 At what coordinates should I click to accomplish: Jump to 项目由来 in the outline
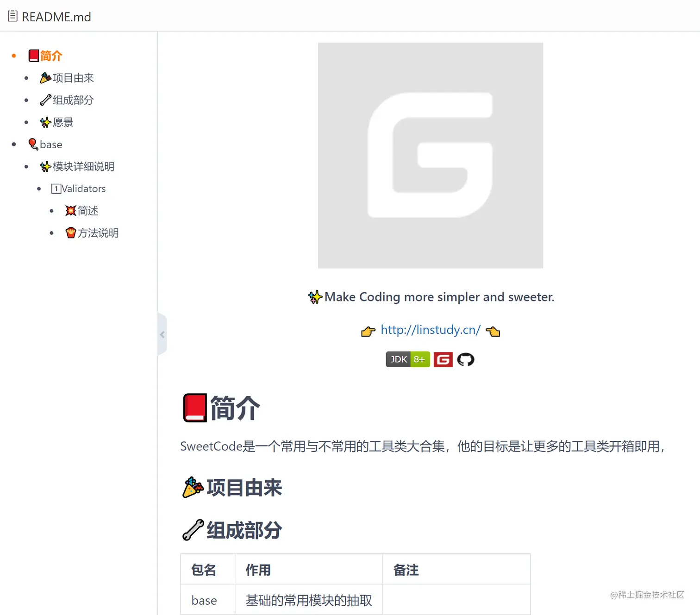tap(67, 78)
